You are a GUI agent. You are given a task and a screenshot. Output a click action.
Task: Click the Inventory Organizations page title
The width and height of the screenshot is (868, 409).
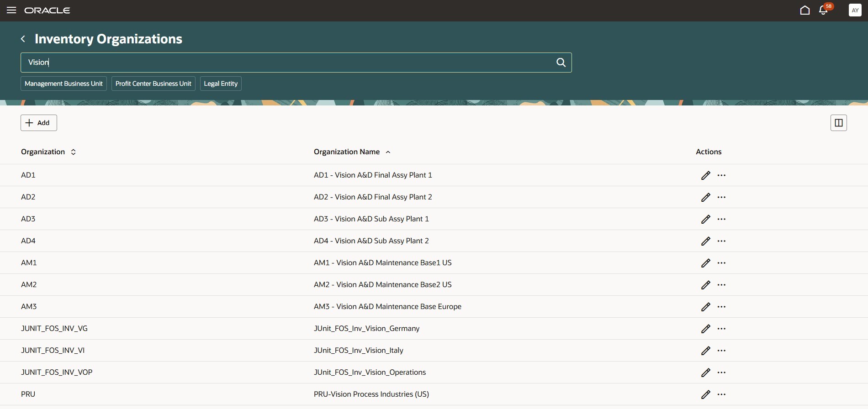point(108,39)
